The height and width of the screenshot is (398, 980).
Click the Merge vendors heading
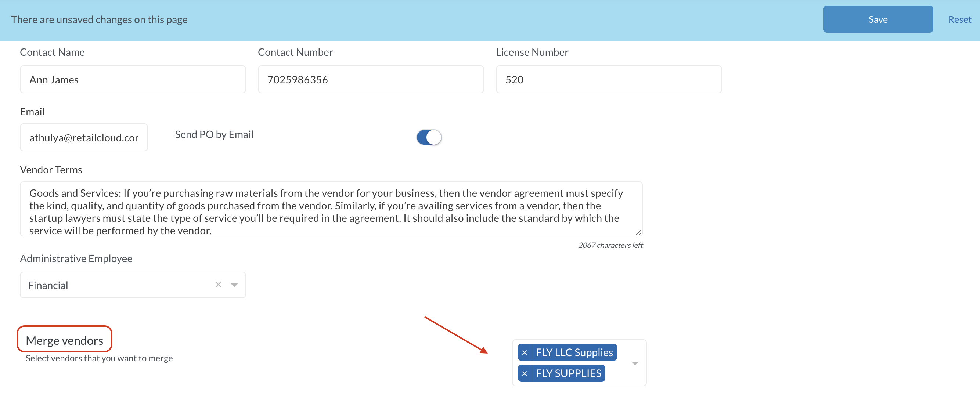click(64, 340)
